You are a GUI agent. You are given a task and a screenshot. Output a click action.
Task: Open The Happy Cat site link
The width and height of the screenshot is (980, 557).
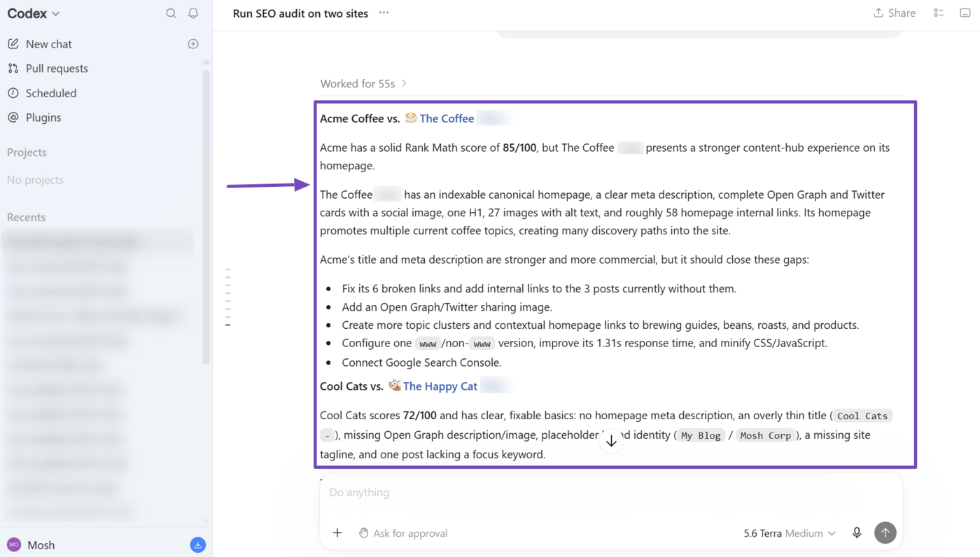click(x=440, y=386)
